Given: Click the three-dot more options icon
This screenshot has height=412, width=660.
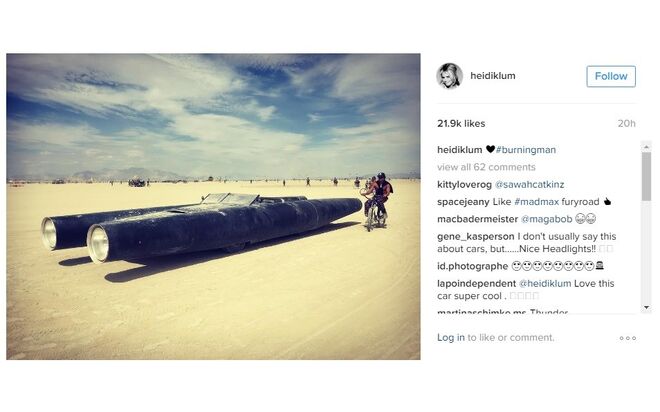Looking at the screenshot, I should [627, 338].
